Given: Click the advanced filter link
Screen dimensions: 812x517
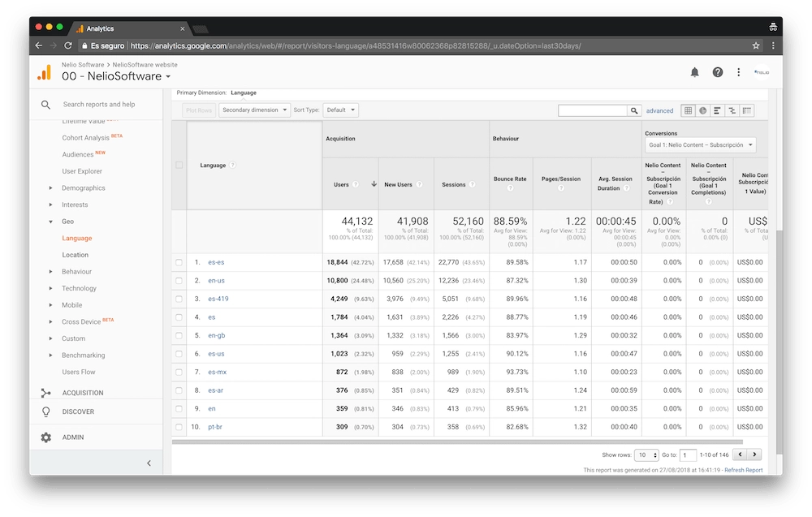Looking at the screenshot, I should coord(659,110).
